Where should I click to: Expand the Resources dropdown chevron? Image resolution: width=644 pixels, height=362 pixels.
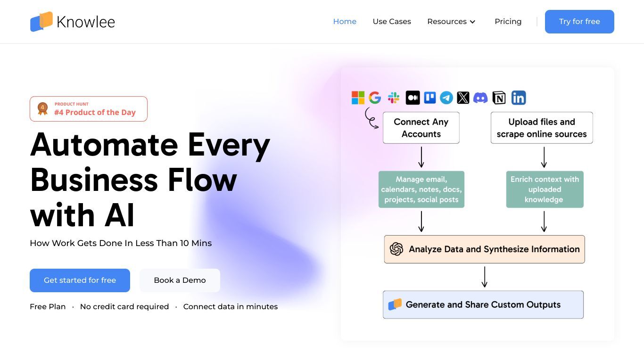coord(473,22)
